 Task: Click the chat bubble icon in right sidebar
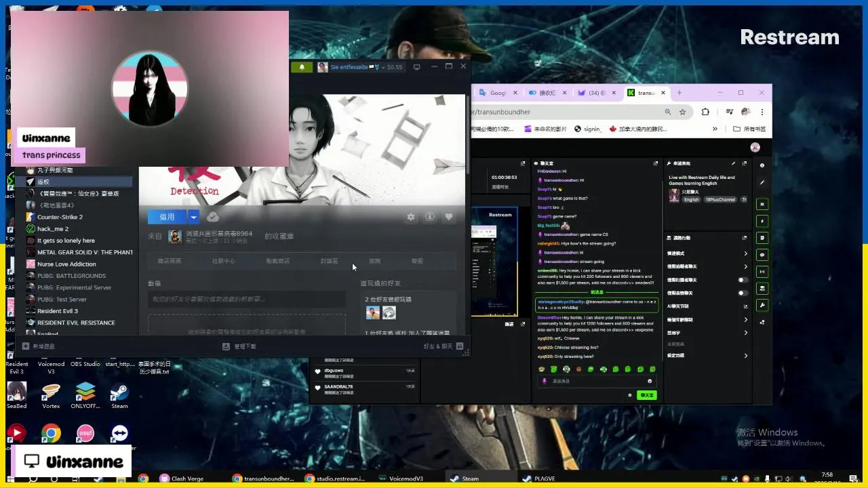click(762, 255)
